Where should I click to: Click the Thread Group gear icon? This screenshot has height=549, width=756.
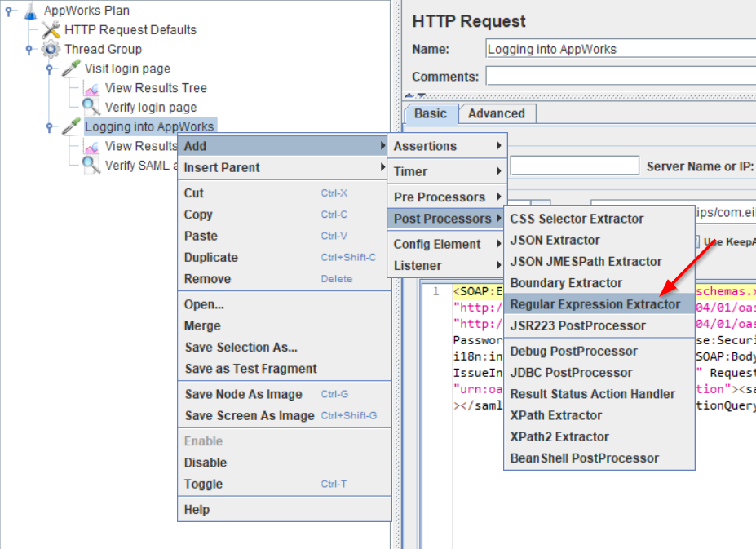[x=51, y=50]
